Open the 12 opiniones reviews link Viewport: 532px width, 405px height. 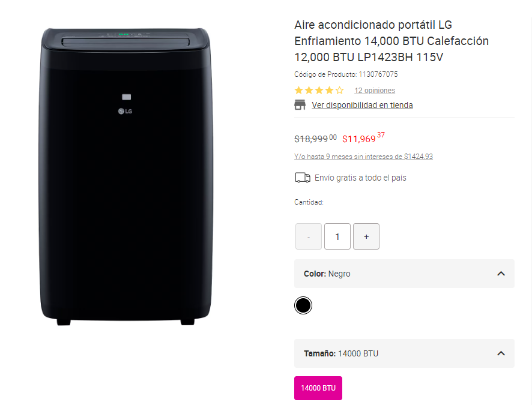(x=374, y=91)
